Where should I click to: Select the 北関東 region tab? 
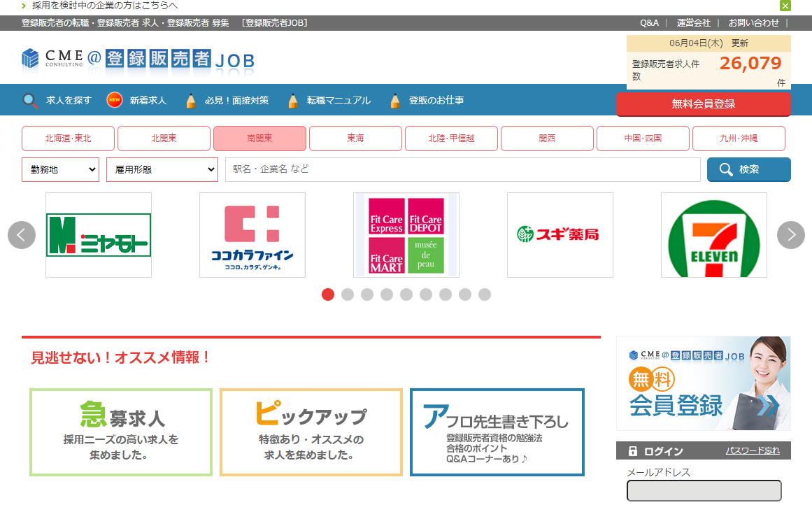point(164,138)
